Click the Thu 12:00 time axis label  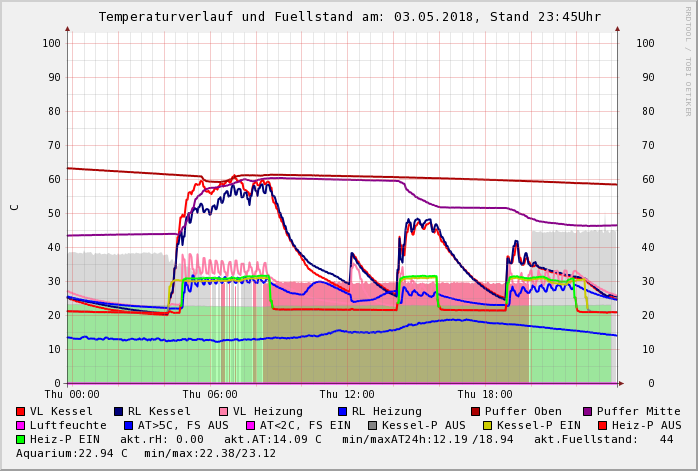pyautogui.click(x=348, y=394)
